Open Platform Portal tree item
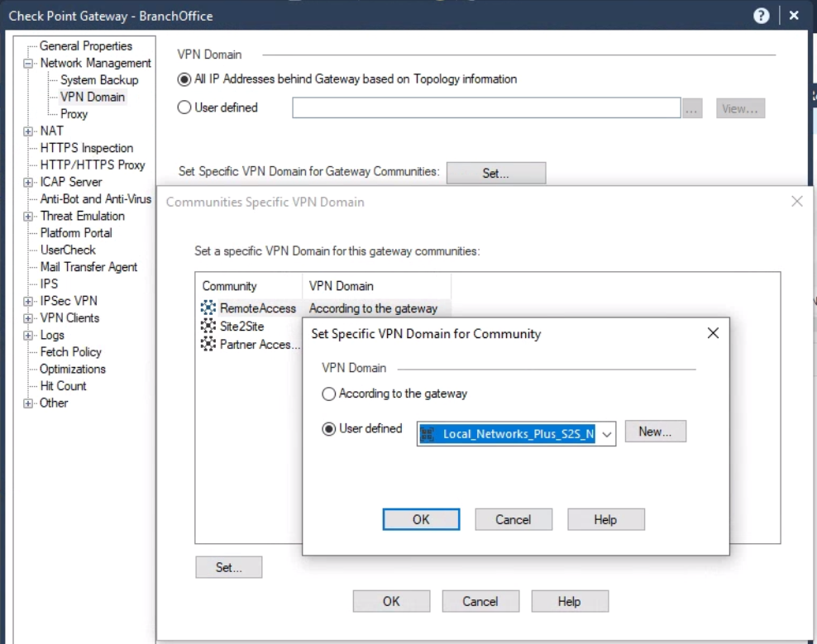 coord(76,233)
